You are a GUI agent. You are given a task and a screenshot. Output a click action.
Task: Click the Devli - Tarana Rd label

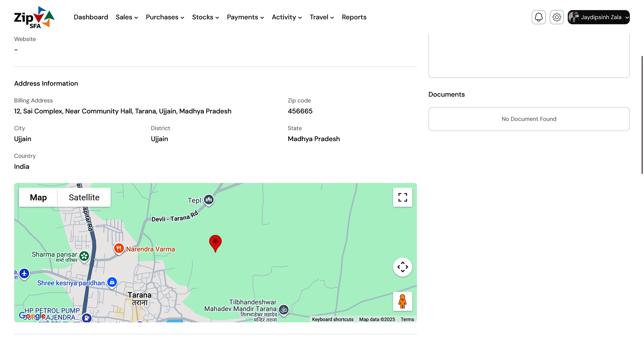[175, 216]
